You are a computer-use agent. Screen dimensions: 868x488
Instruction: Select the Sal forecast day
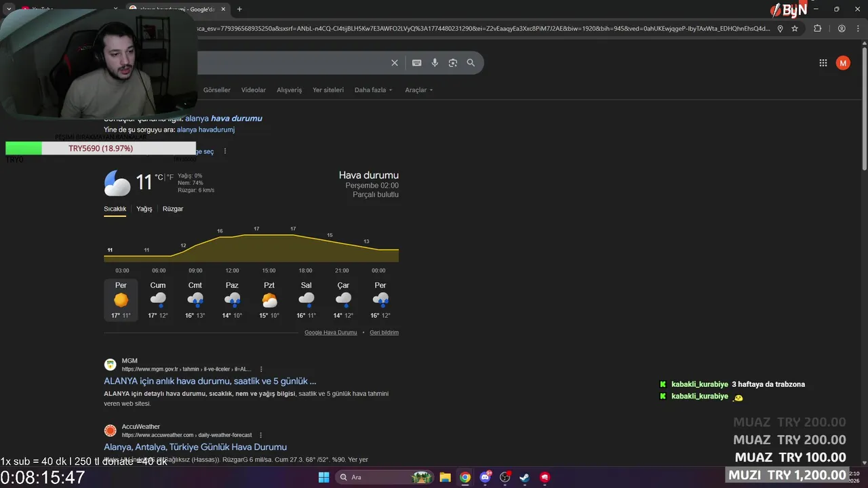[x=307, y=300]
